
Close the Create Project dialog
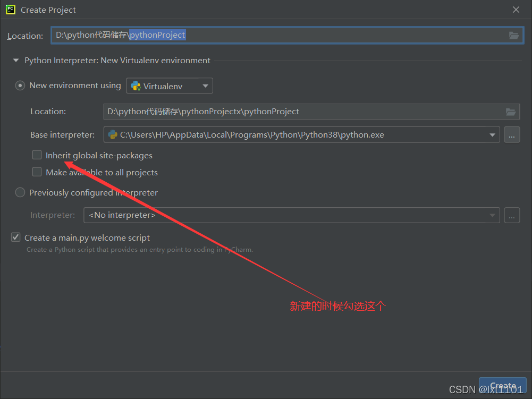point(516,9)
